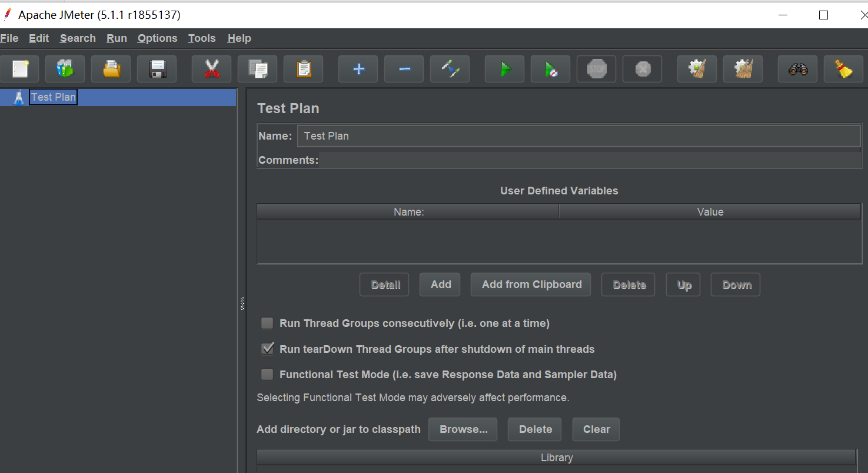
Task: Click the Clear All results icon
Action: [x=743, y=69]
